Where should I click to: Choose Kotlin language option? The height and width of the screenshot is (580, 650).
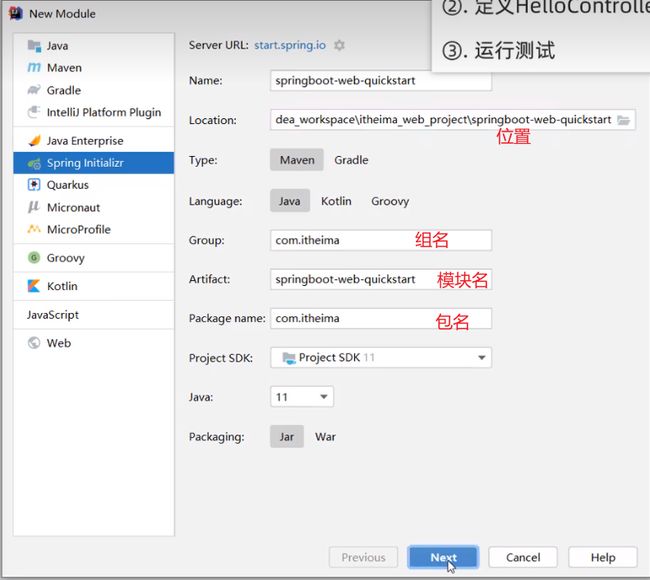(x=336, y=201)
